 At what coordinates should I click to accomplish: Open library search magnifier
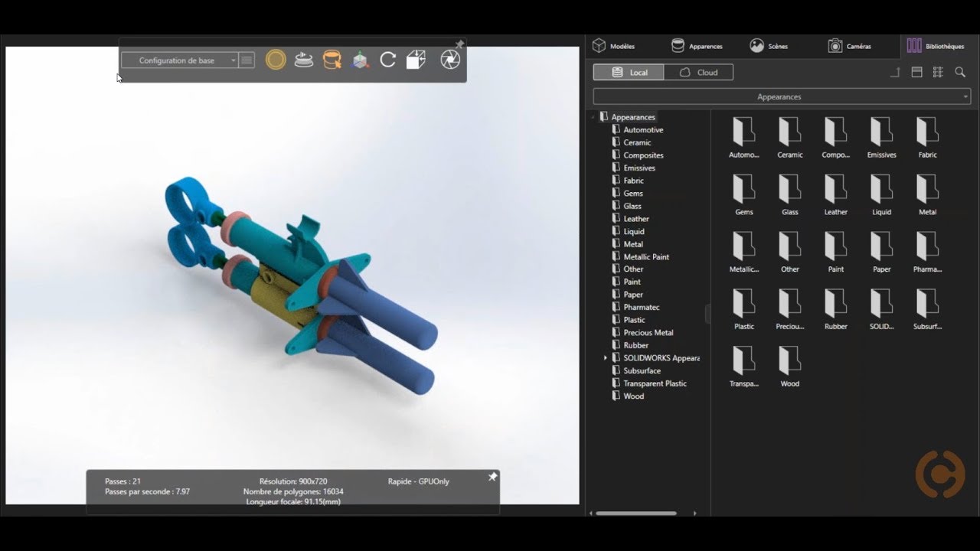pos(960,72)
